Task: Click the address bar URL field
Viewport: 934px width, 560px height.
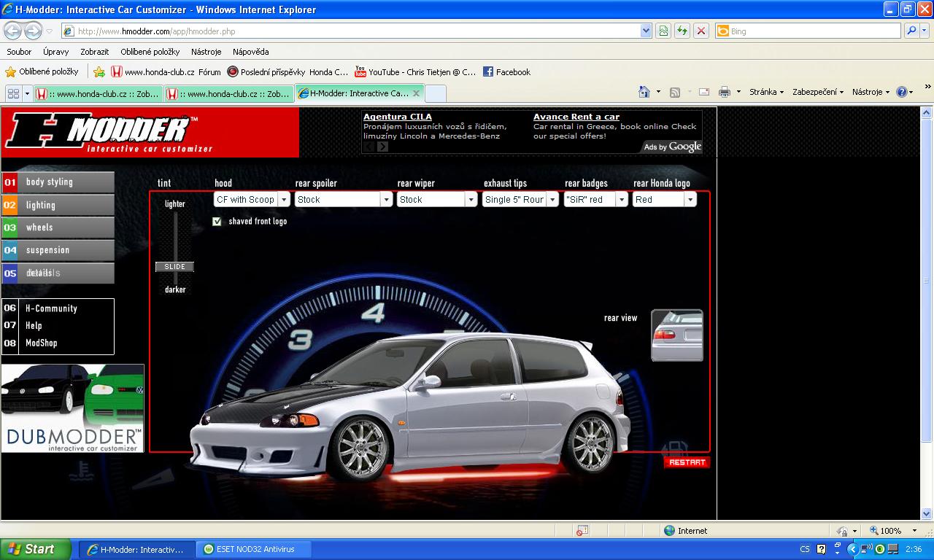Action: click(x=358, y=31)
